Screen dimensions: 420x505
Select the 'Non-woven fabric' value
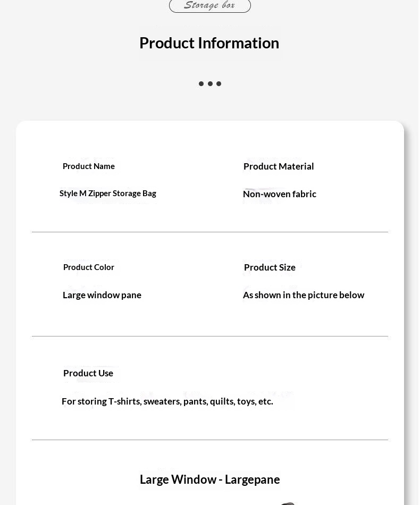click(280, 194)
